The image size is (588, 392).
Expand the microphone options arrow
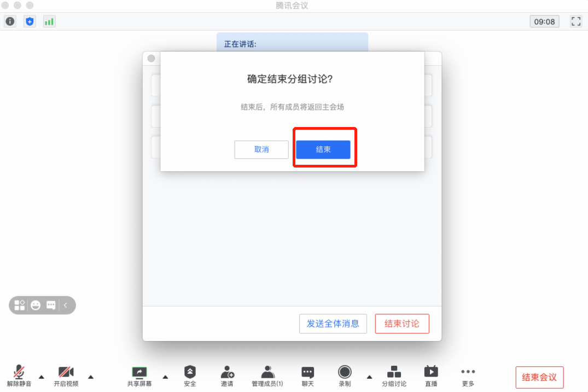click(42, 377)
